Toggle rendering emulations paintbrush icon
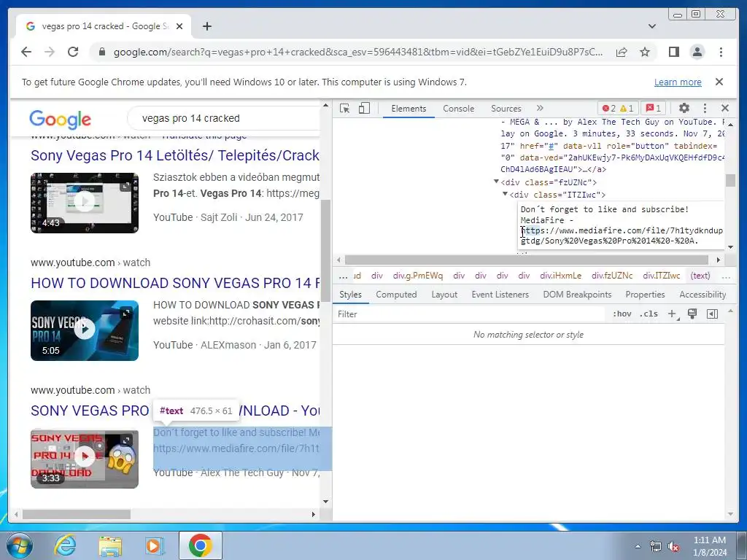747x560 pixels. [x=692, y=314]
